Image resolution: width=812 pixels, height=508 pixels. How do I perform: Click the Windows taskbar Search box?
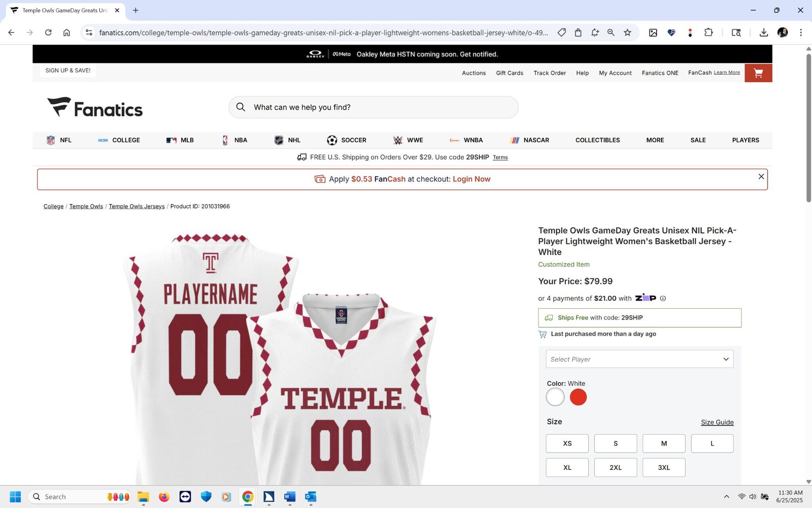(x=80, y=497)
